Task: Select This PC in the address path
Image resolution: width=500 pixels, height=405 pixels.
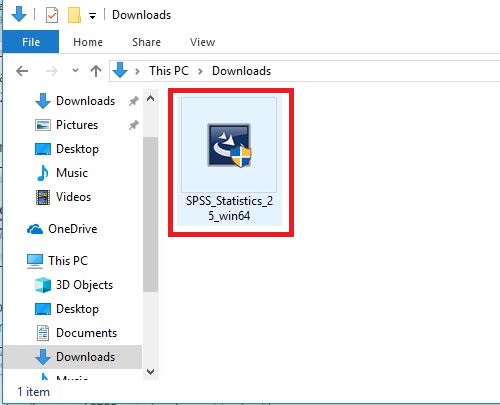Action: click(x=169, y=71)
